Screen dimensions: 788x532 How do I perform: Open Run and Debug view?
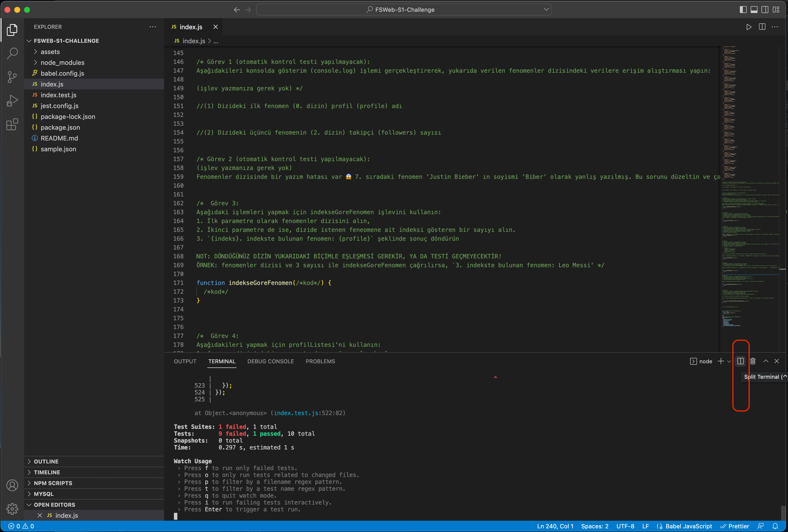point(12,101)
